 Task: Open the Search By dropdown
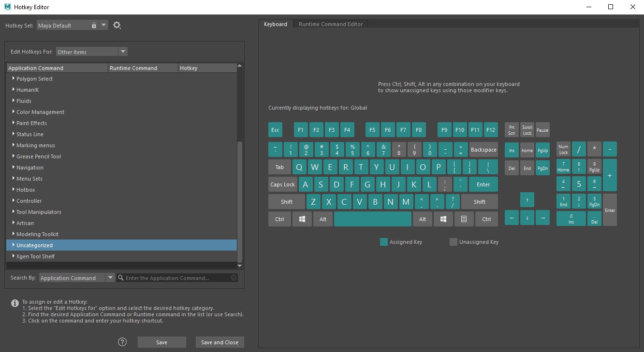[x=111, y=278]
